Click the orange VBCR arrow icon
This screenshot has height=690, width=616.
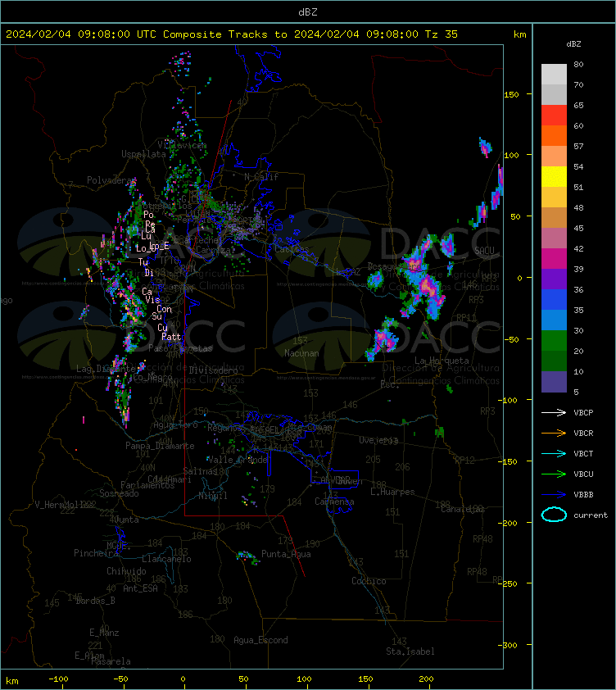tap(554, 433)
